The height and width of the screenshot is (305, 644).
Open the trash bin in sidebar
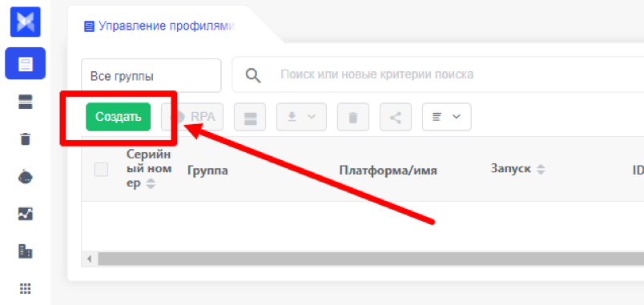tap(26, 139)
